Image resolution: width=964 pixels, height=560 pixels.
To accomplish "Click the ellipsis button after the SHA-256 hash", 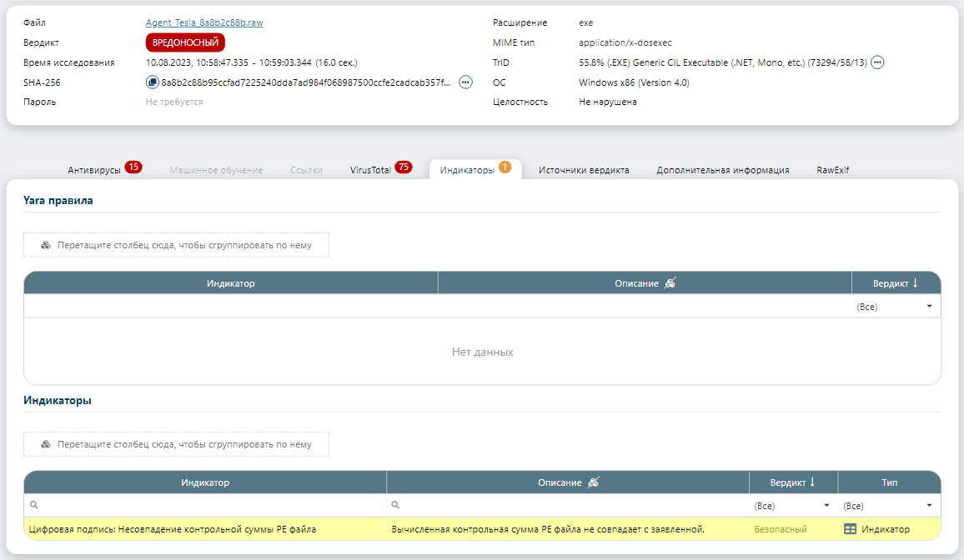I will (465, 82).
